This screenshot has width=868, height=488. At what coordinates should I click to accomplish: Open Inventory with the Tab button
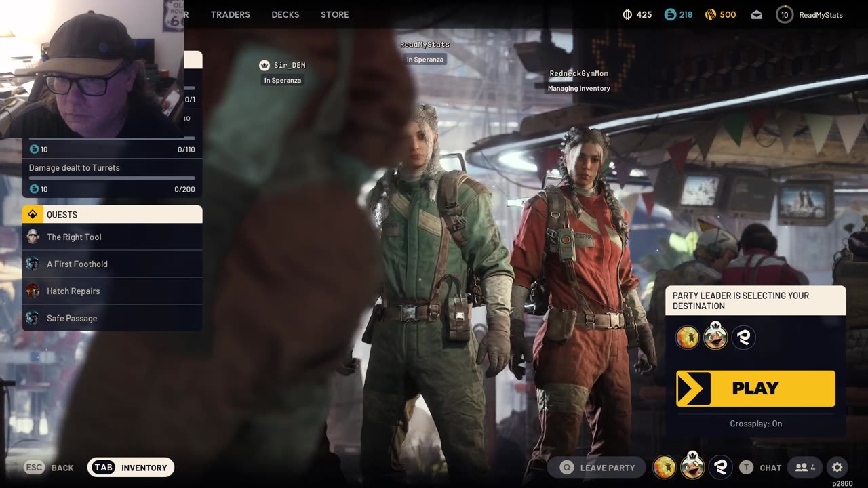point(131,468)
